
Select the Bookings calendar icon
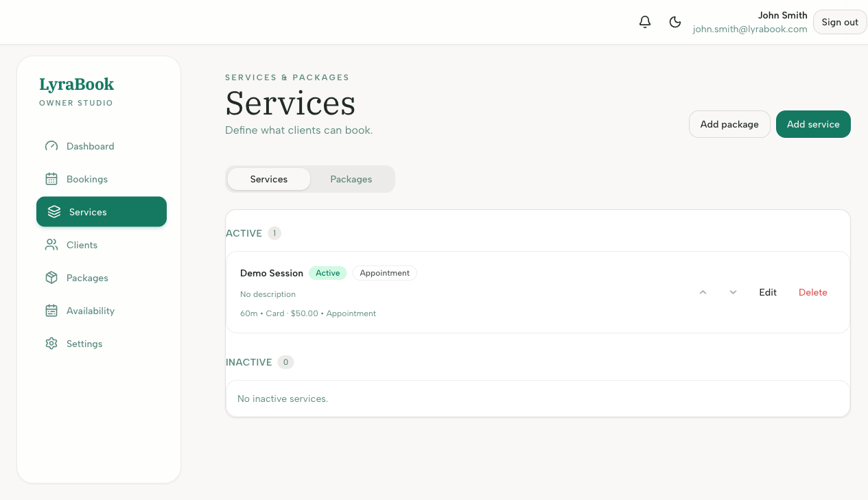point(51,178)
